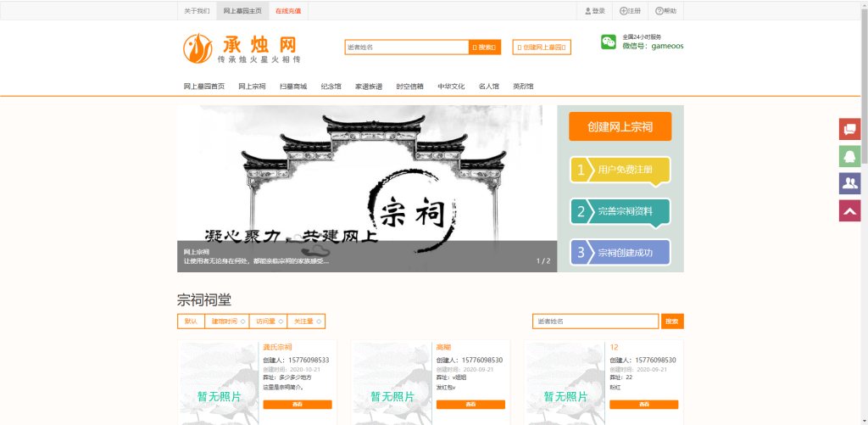Click step 3 宗祠创建成功
Image resolution: width=868 pixels, height=425 pixels.
click(620, 253)
